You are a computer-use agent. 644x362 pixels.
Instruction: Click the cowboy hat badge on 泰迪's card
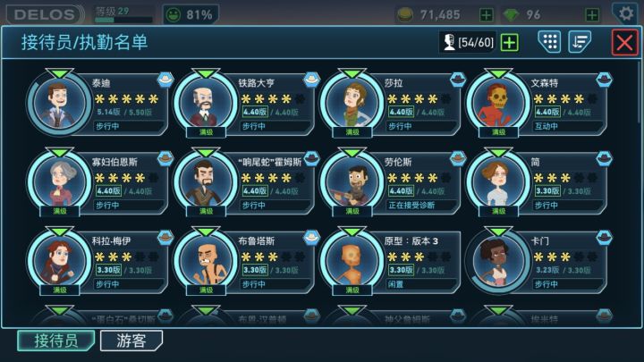(x=165, y=80)
